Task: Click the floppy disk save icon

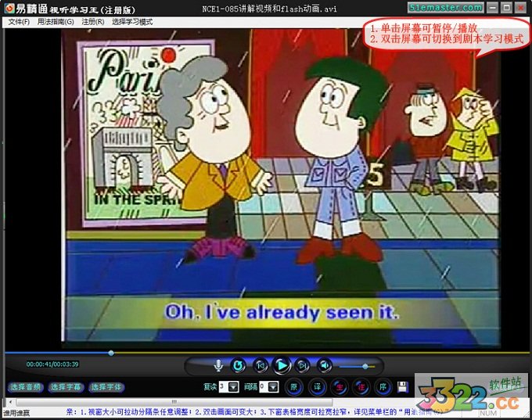Action: point(403,387)
